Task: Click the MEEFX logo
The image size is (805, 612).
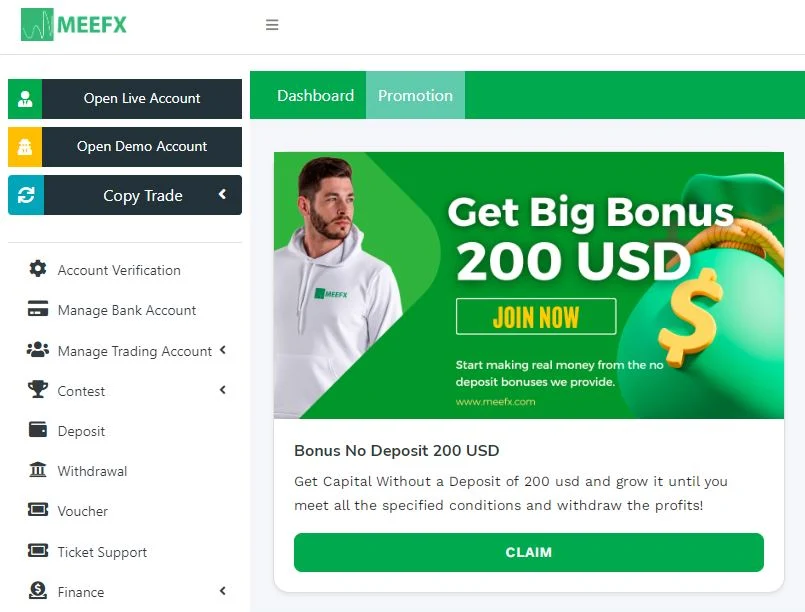Action: pos(73,24)
